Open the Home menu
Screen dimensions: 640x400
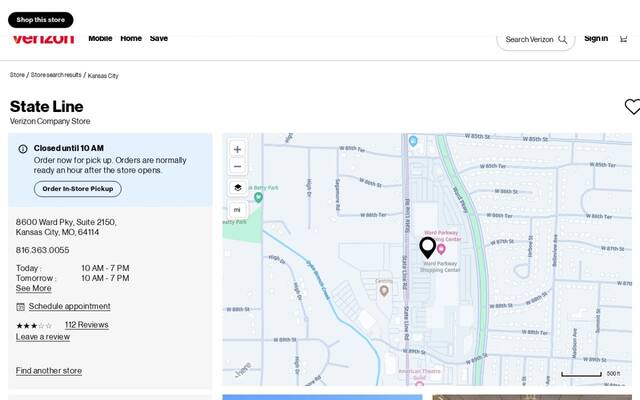click(x=131, y=38)
